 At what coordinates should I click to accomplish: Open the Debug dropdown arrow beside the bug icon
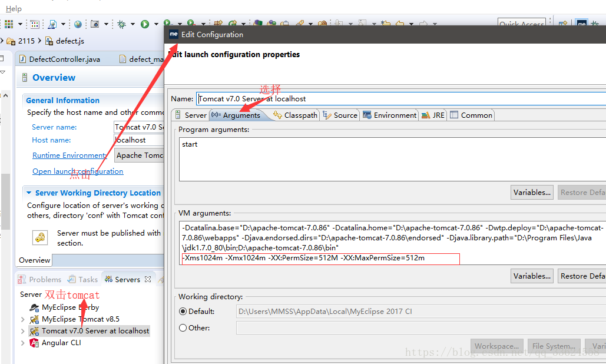pyautogui.click(x=133, y=24)
